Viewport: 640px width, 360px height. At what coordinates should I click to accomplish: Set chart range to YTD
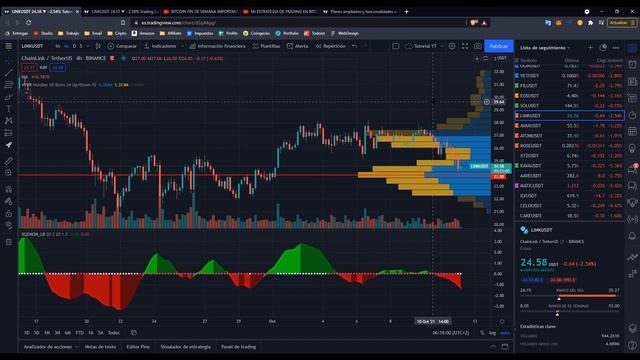click(79, 333)
